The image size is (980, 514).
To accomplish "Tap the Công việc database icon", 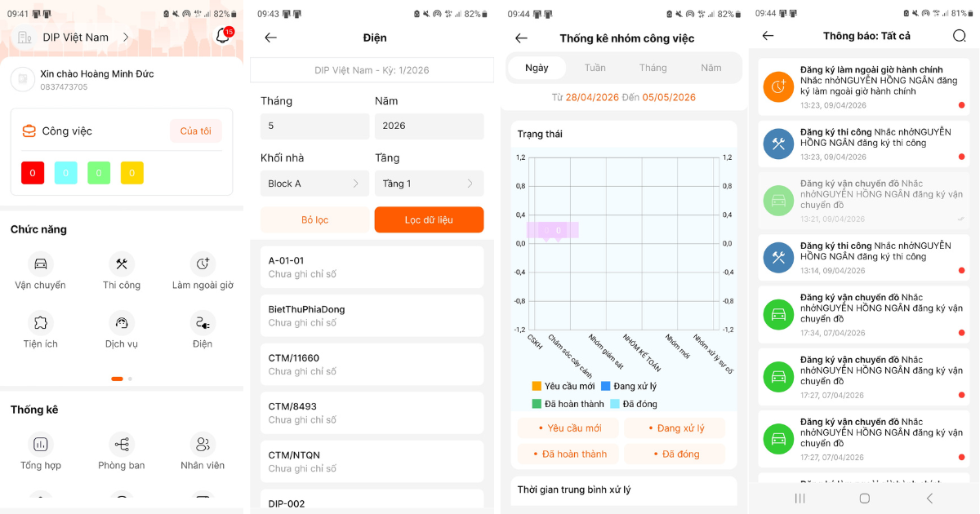I will 29,131.
